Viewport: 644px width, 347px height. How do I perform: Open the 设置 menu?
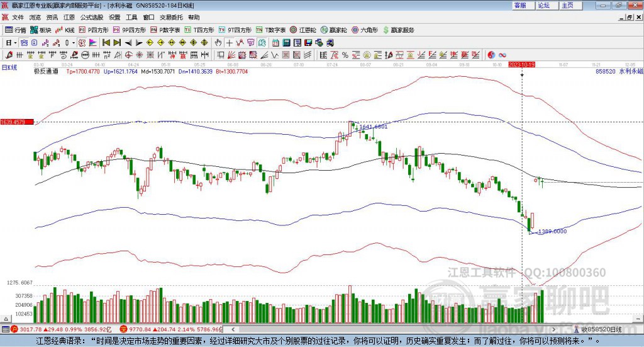[x=114, y=17]
